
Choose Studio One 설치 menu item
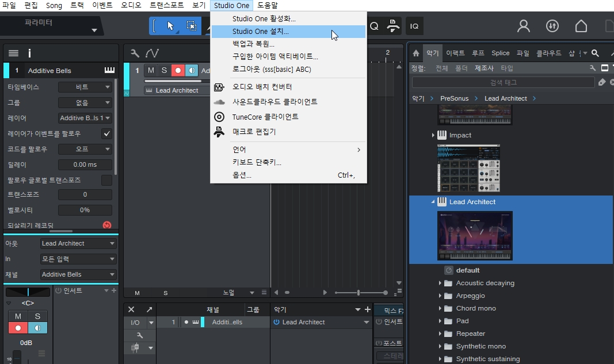tap(288, 31)
